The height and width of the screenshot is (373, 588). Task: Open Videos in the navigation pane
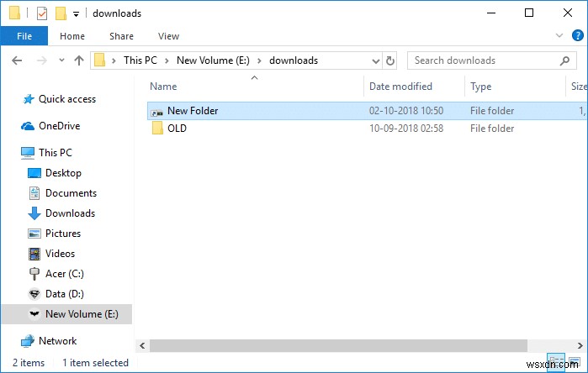(x=60, y=254)
